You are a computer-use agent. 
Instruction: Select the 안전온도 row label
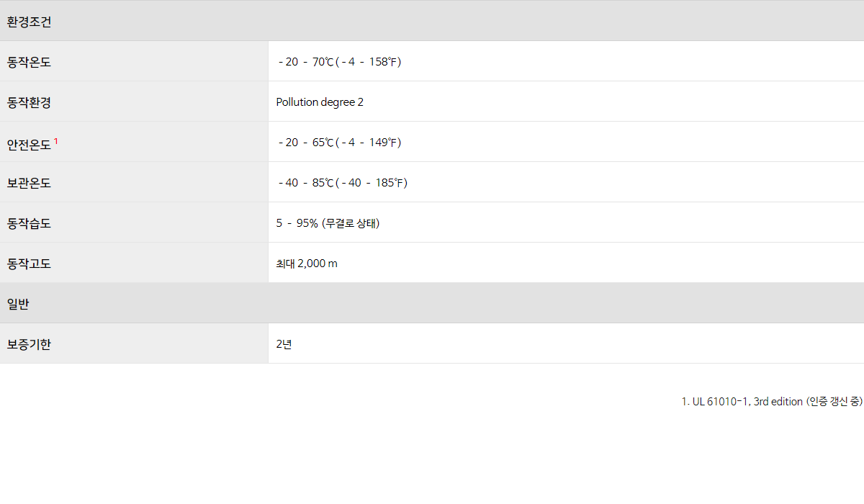(x=30, y=143)
